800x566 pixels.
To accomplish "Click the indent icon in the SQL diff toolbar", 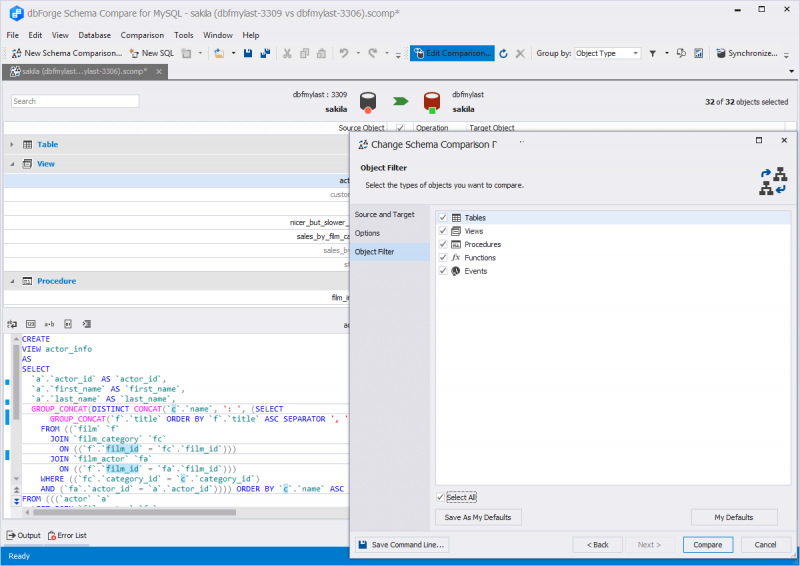I will (x=87, y=324).
